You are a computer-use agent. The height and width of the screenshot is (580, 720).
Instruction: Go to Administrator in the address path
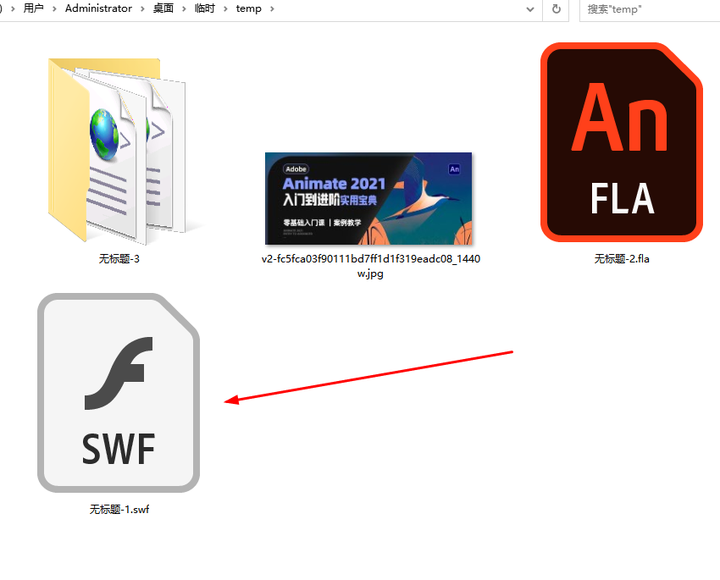(x=98, y=8)
